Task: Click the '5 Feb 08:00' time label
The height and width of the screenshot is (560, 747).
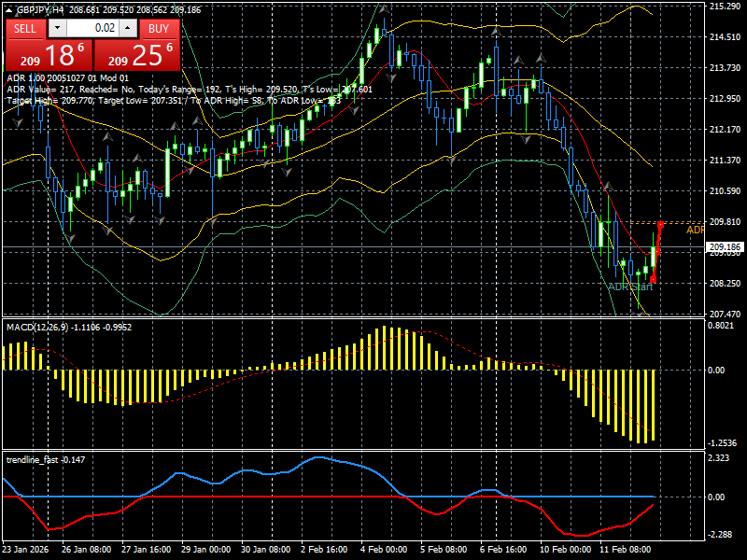Action: point(444,550)
